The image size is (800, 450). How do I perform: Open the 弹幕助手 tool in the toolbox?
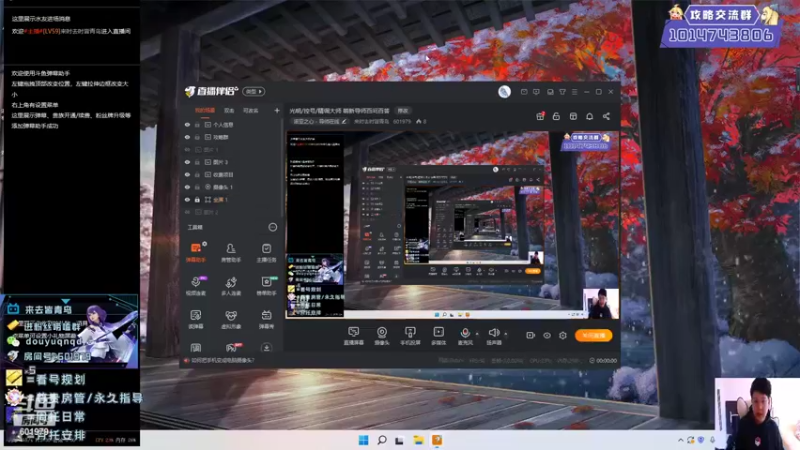coord(196,252)
